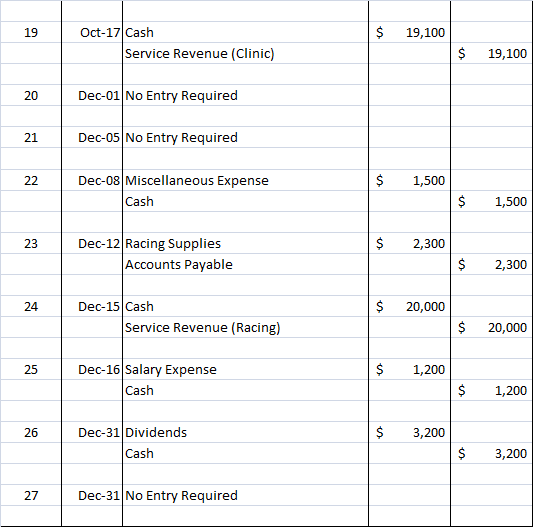Select the 2,300 credit for Accounts Payable

coord(492,264)
